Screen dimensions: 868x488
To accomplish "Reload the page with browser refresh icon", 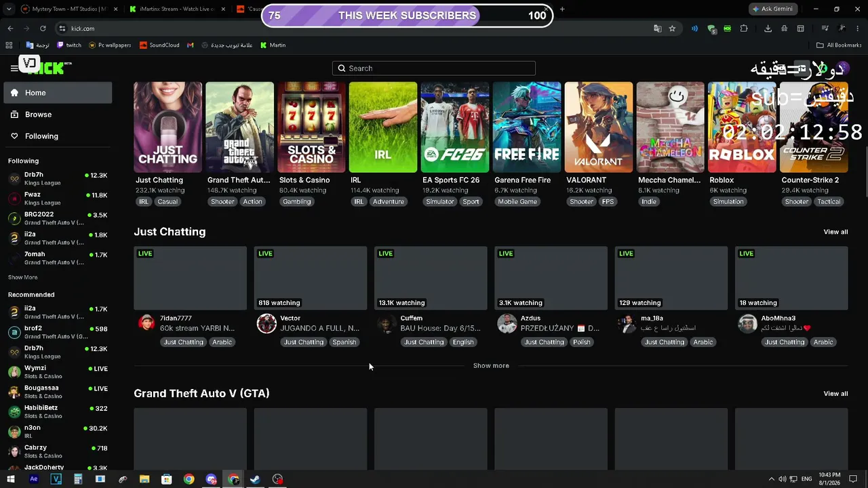I will 43,28.
